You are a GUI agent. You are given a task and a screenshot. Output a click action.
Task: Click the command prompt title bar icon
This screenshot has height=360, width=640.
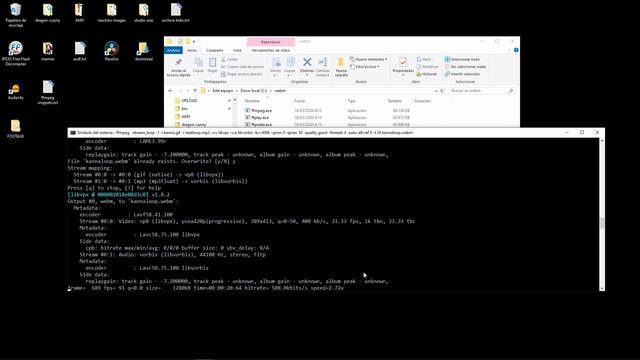(x=73, y=133)
